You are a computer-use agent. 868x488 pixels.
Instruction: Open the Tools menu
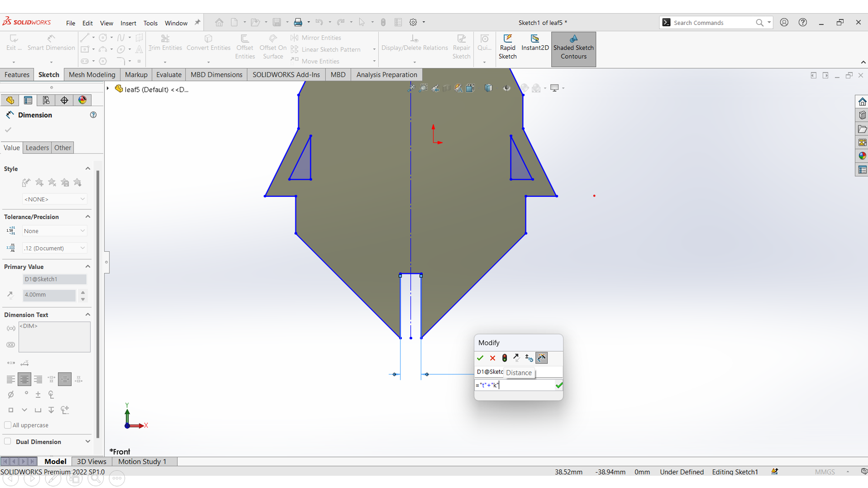coord(150,23)
